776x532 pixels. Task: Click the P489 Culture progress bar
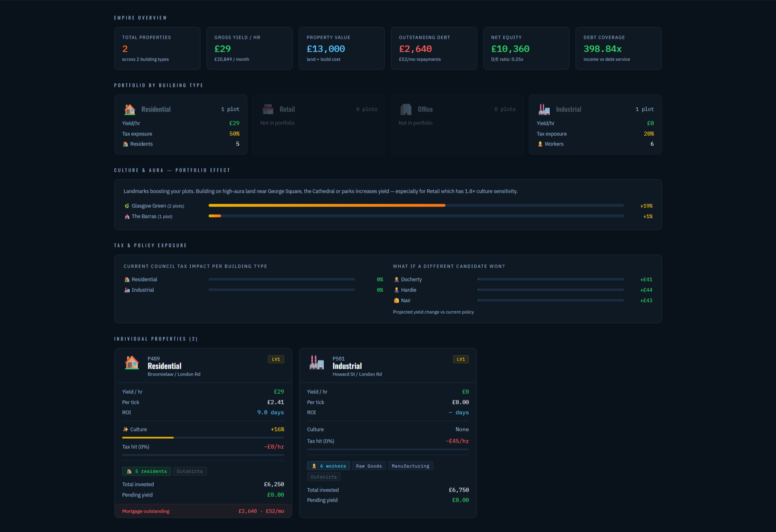(x=203, y=437)
